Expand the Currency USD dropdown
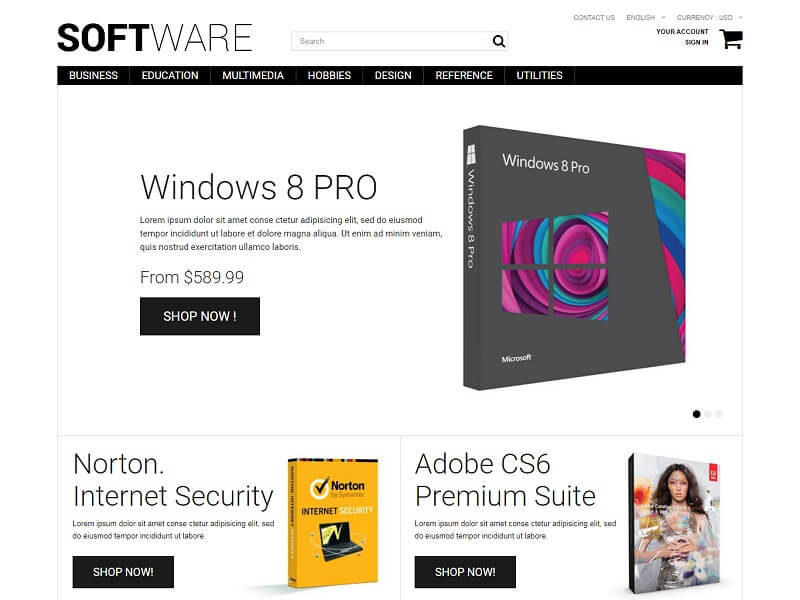The width and height of the screenshot is (800, 600). tap(709, 17)
